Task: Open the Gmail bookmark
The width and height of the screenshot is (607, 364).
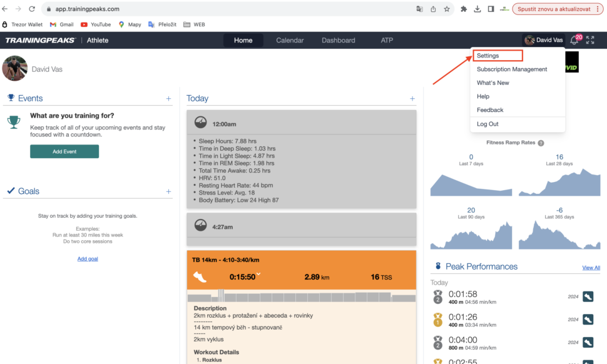Action: [x=62, y=24]
